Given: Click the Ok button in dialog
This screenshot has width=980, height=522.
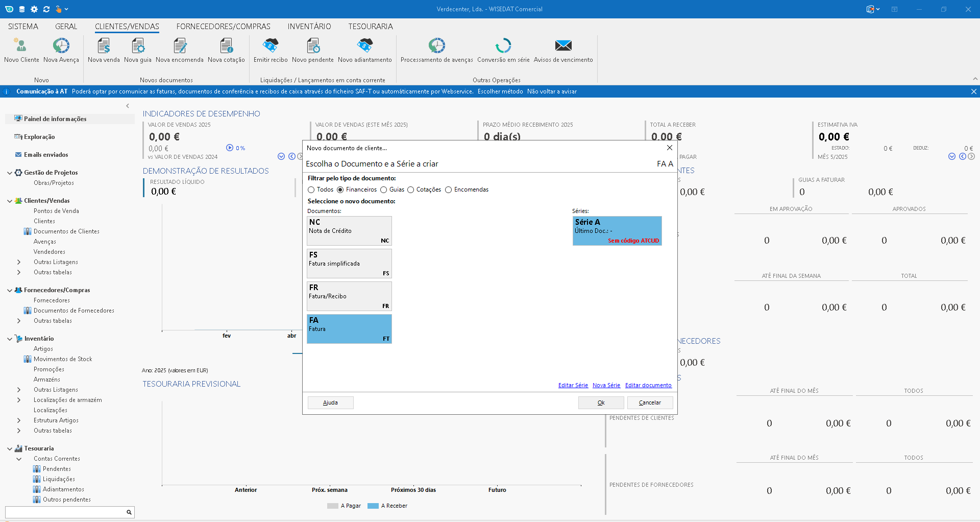Looking at the screenshot, I should tap(601, 403).
